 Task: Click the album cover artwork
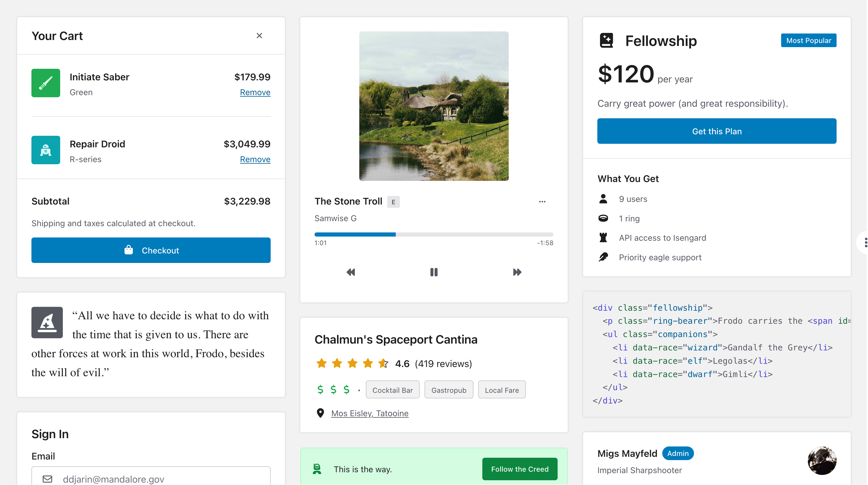click(434, 106)
